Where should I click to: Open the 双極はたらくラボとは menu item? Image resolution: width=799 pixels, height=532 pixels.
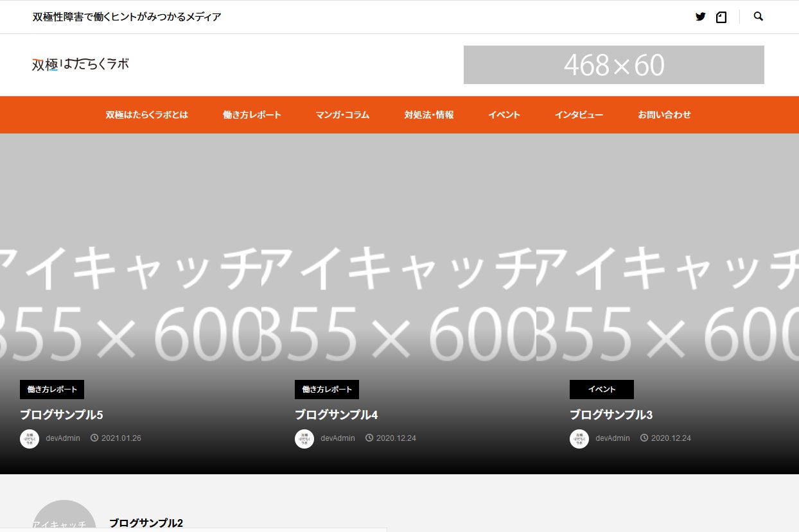point(147,115)
